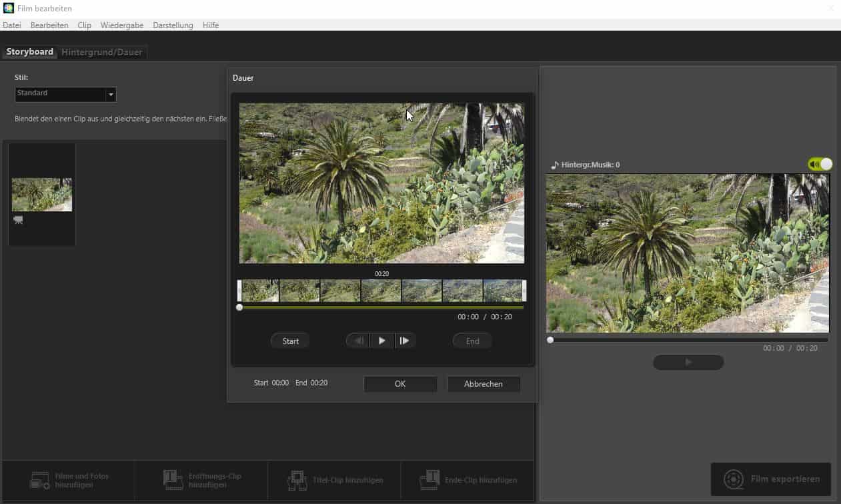Screen dimensions: 841x504
Task: Switch to the Hintergrund/Dauer tab
Action: (x=101, y=51)
